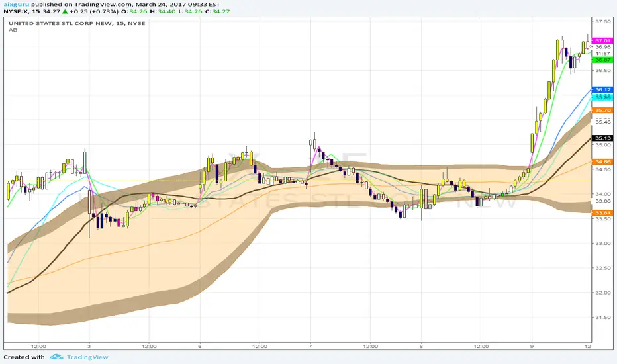Click the black 35.13 price tag
The image size is (617, 364).
point(602,138)
